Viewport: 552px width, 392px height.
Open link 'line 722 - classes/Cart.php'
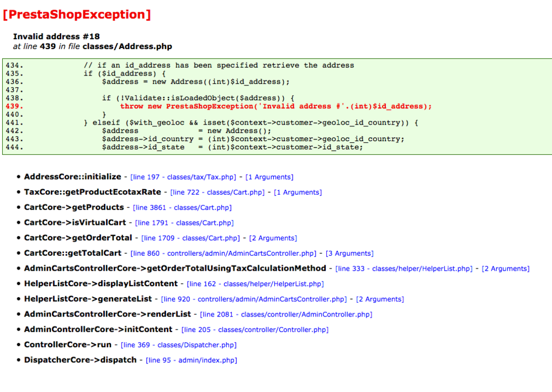(217, 192)
